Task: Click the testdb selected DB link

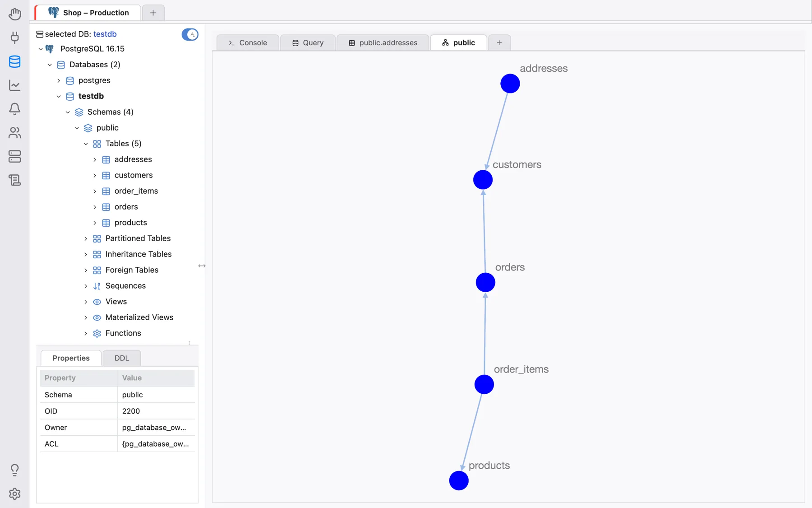Action: 105,34
